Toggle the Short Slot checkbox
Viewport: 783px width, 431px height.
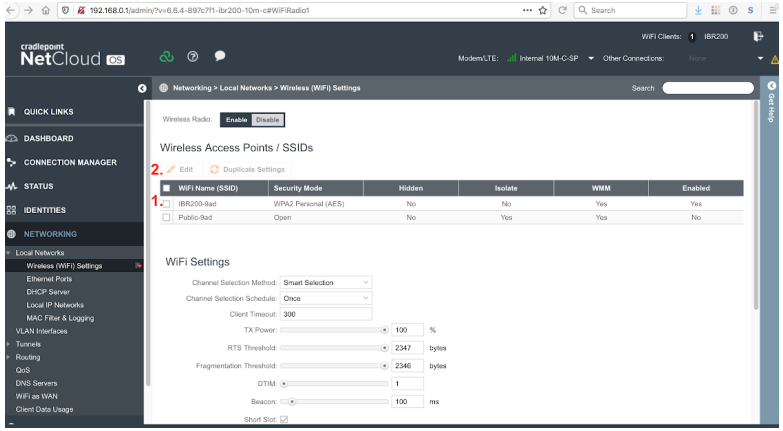pyautogui.click(x=283, y=419)
